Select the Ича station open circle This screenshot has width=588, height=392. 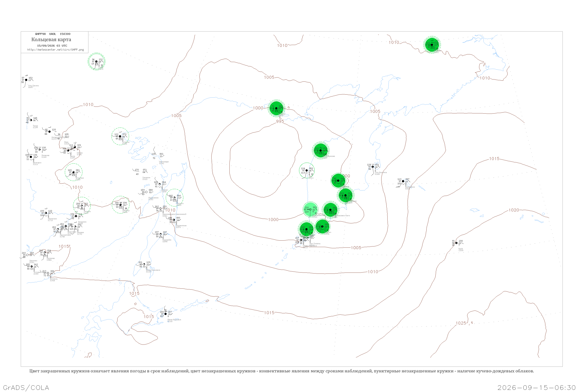pos(307,171)
